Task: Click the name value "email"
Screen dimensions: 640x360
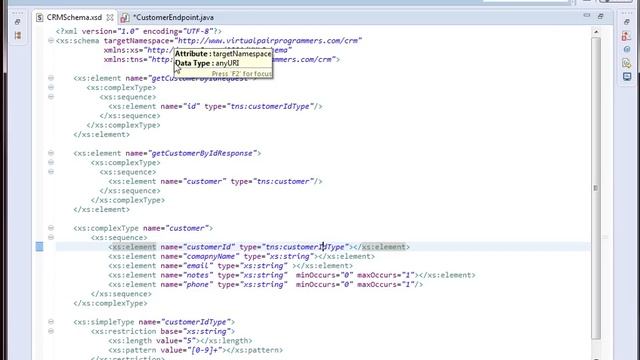Action: tap(198, 266)
